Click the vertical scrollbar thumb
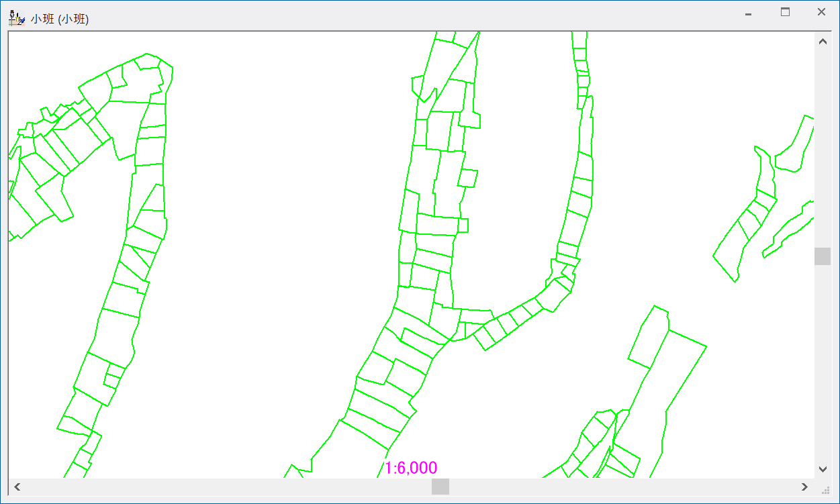 click(x=823, y=256)
